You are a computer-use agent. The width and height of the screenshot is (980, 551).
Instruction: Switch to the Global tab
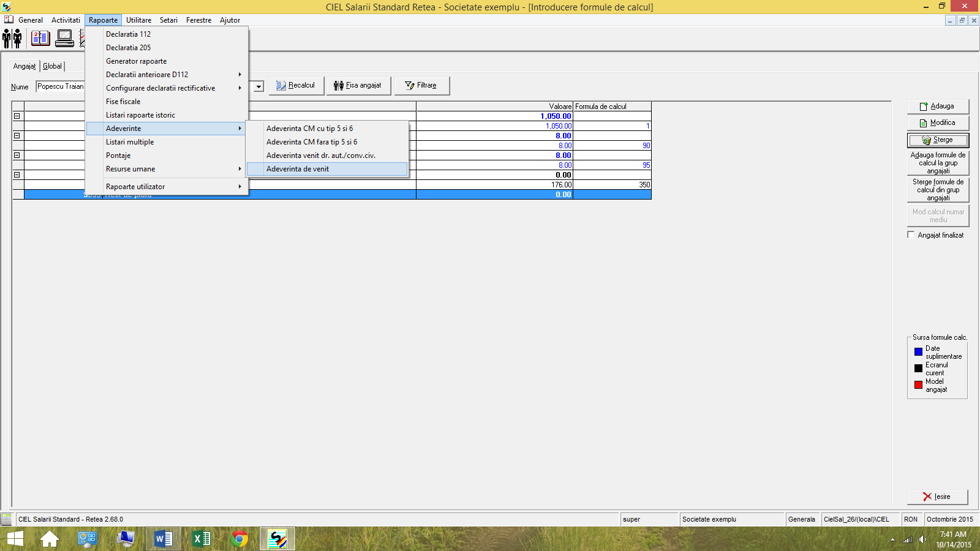[52, 66]
